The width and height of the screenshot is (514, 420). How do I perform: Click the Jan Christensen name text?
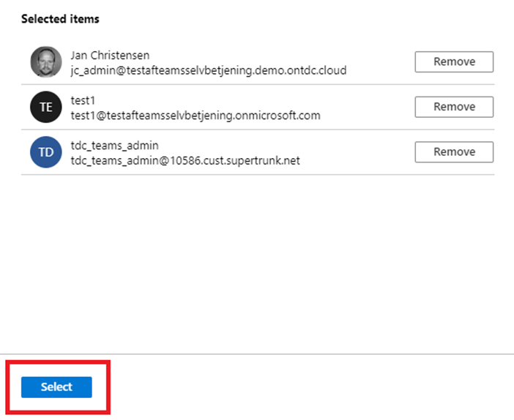110,56
